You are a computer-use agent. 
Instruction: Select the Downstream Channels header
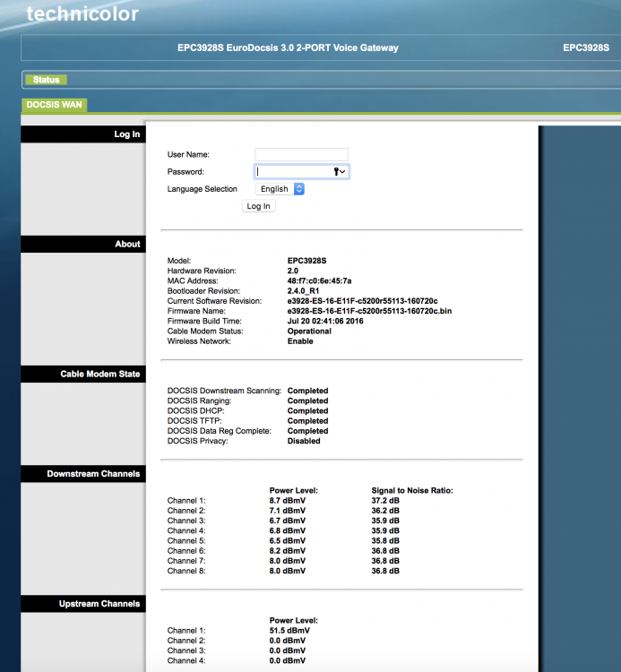(x=83, y=474)
